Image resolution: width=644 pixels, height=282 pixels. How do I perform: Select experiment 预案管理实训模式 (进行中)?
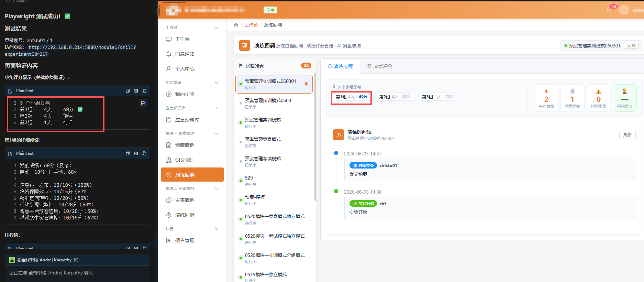pyautogui.click(x=274, y=123)
